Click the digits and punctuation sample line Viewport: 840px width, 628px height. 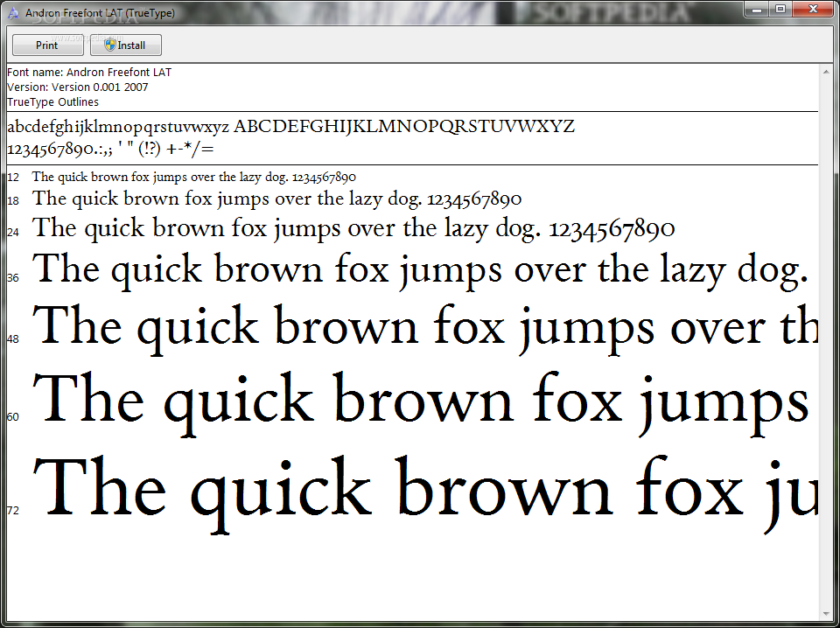tap(110, 149)
